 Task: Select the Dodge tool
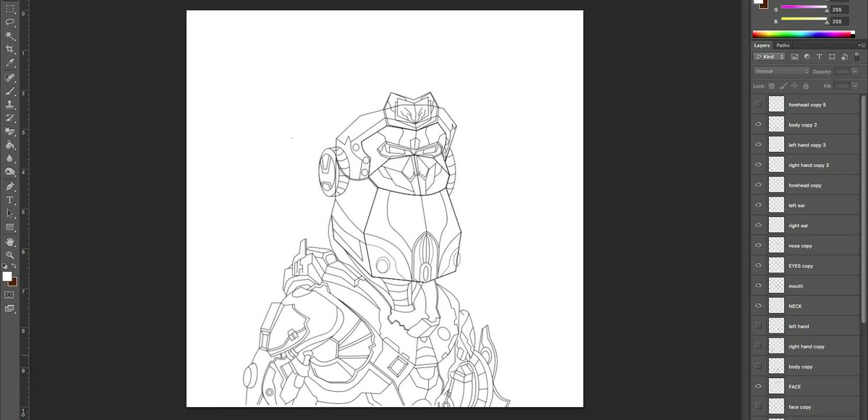click(x=10, y=171)
